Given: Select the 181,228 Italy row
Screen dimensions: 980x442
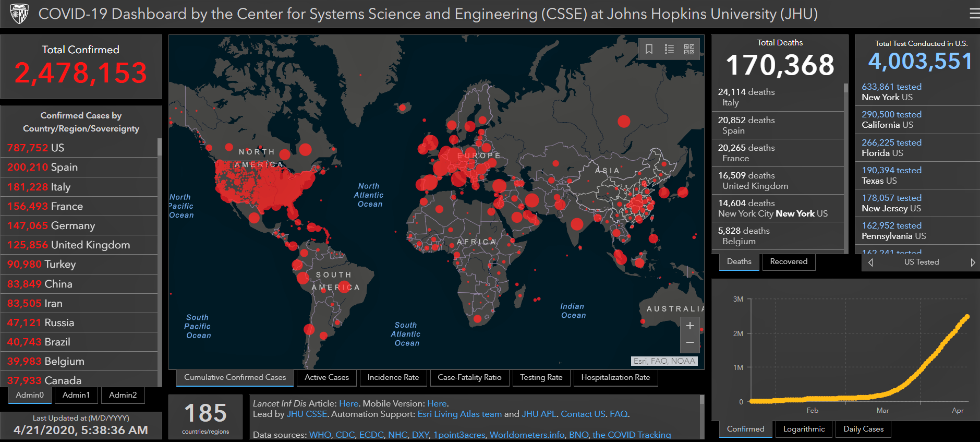Looking at the screenshot, I should click(79, 187).
